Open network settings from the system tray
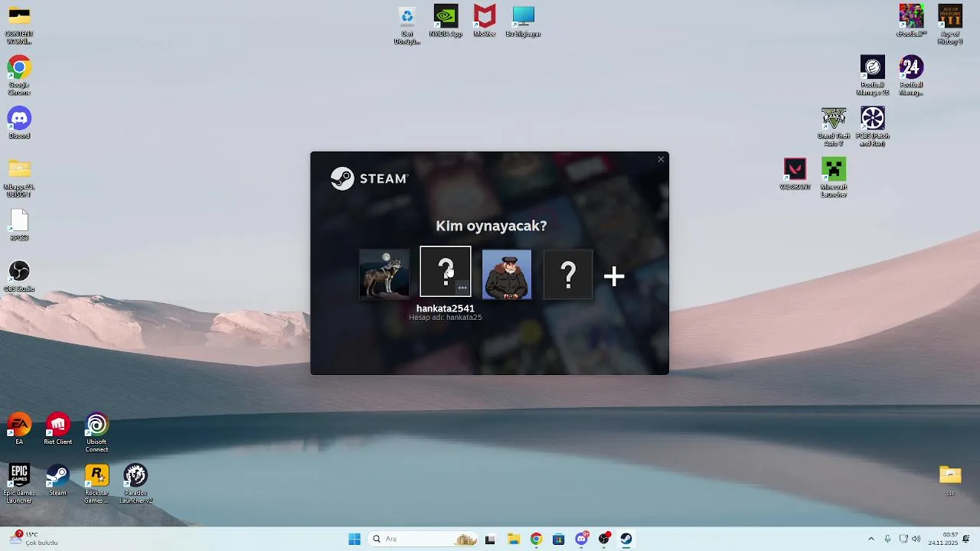 903,539
